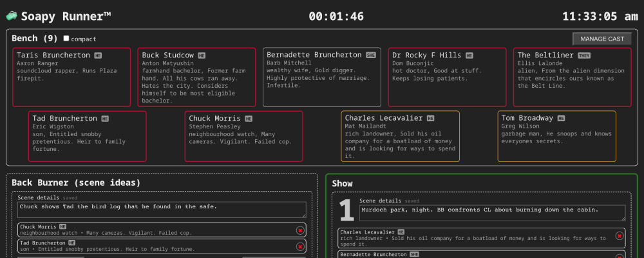The width and height of the screenshot is (644, 258).
Task: Click the HE badge on Dr Rocky F Hills
Action: tap(469, 55)
